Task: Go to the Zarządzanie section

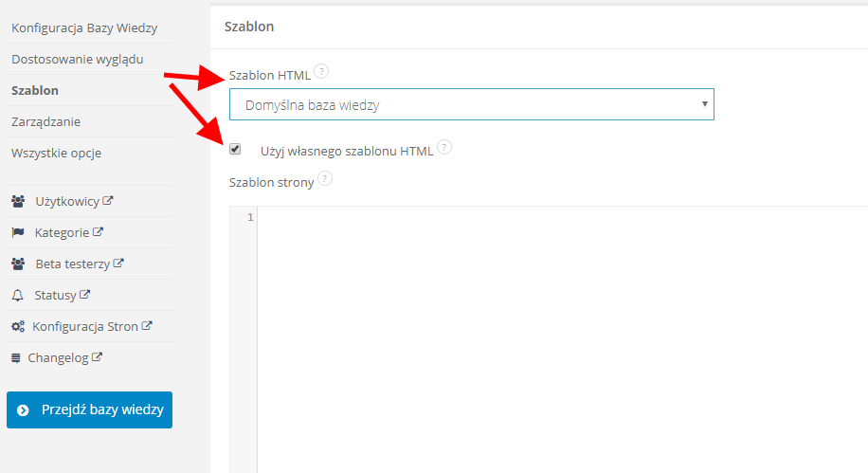Action: click(45, 121)
